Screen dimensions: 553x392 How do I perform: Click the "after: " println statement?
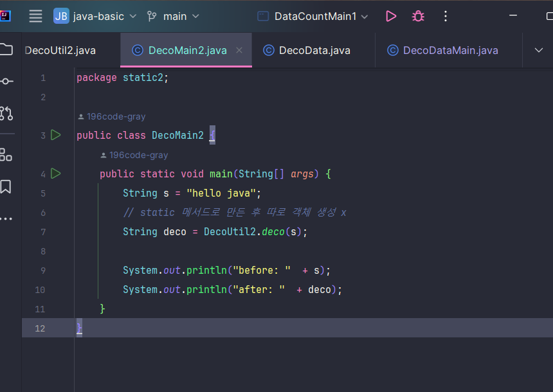pos(232,290)
